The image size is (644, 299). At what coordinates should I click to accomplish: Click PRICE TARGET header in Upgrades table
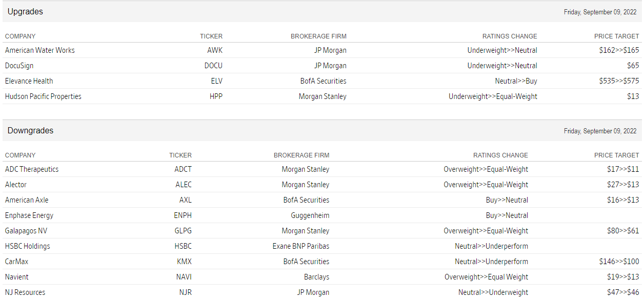616,36
